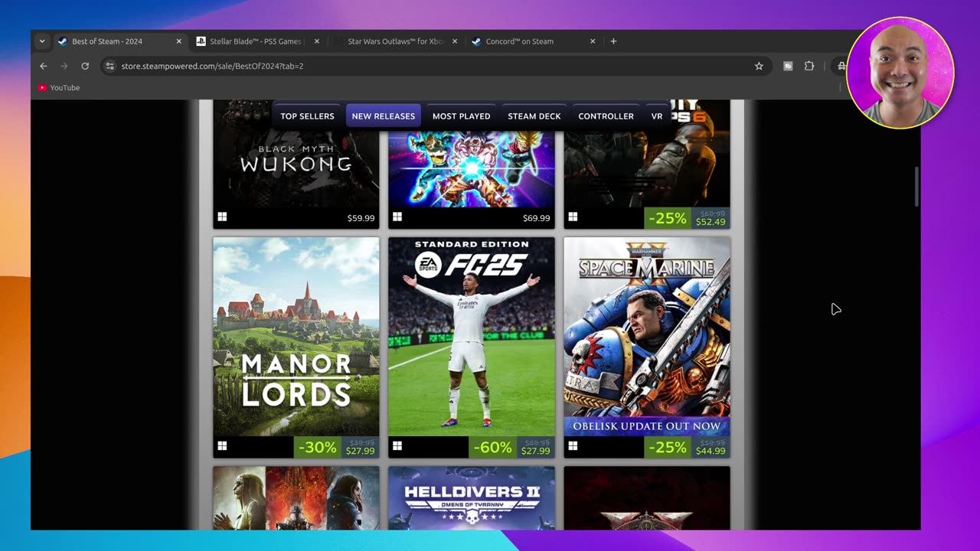
Task: Open the Extensions puzzle icon
Action: pyautogui.click(x=809, y=66)
